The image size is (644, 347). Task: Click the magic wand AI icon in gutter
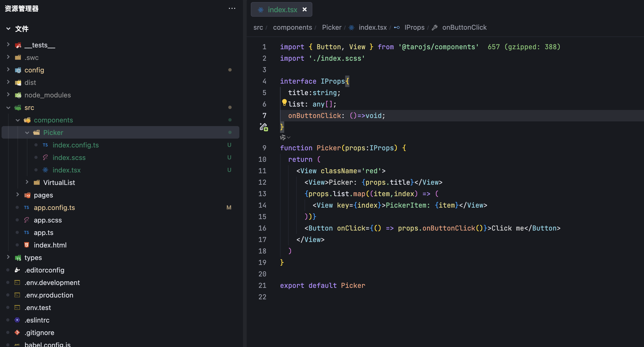coord(264,127)
